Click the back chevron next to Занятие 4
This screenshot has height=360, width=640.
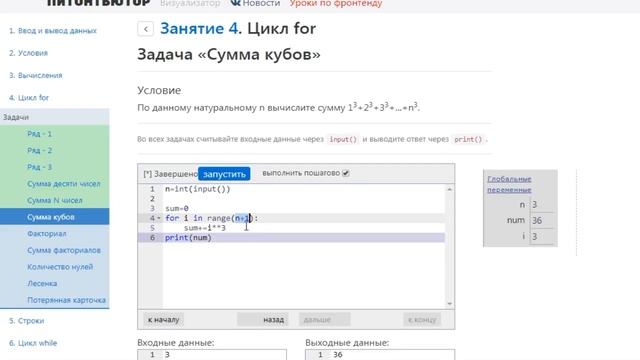pyautogui.click(x=146, y=29)
